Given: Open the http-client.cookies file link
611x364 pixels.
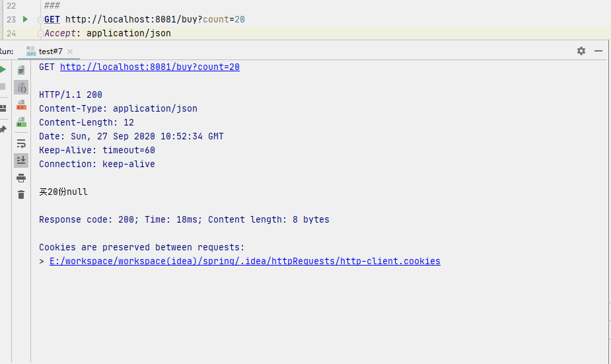Looking at the screenshot, I should click(x=244, y=261).
